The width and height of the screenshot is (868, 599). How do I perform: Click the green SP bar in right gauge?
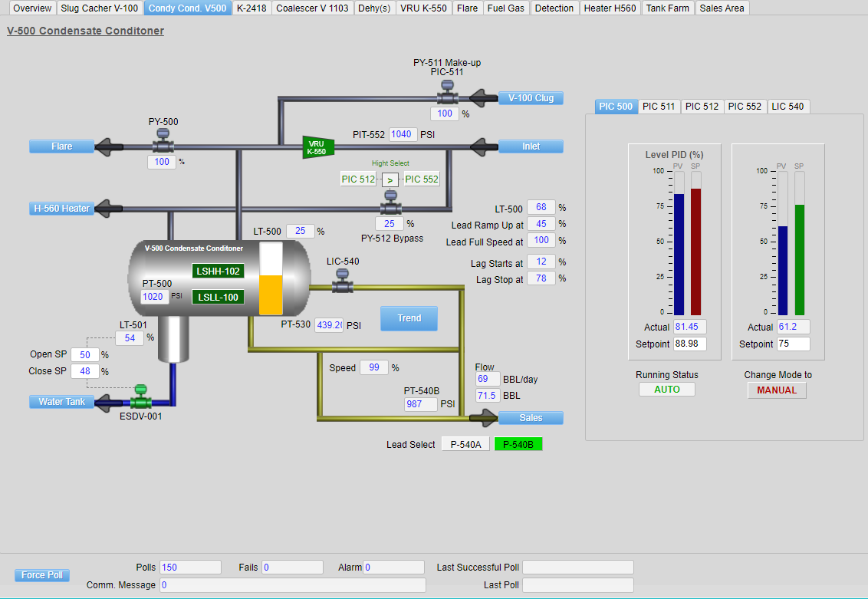(x=799, y=260)
